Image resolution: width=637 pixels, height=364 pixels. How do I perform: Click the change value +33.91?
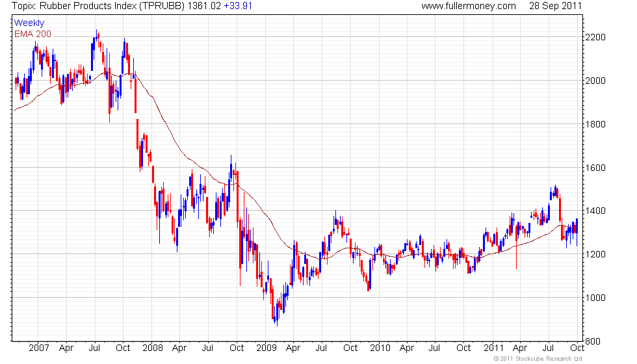coord(238,6)
